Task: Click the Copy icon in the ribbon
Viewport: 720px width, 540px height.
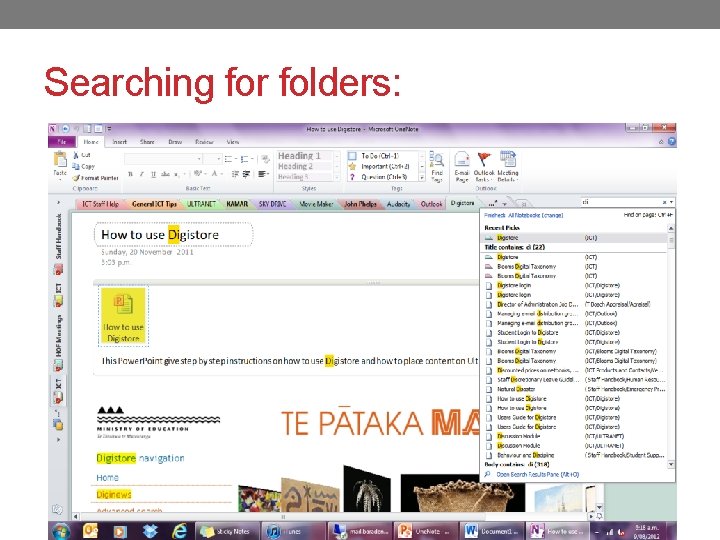Action: [76, 166]
